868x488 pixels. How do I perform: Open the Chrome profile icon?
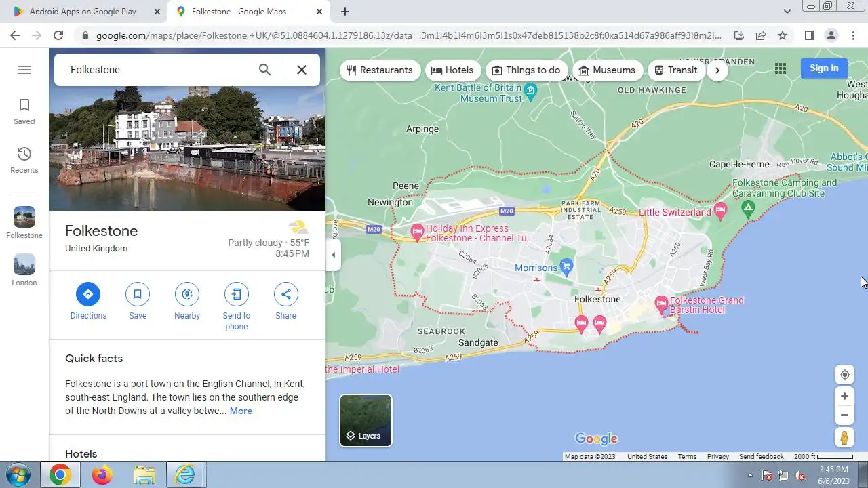(x=831, y=35)
